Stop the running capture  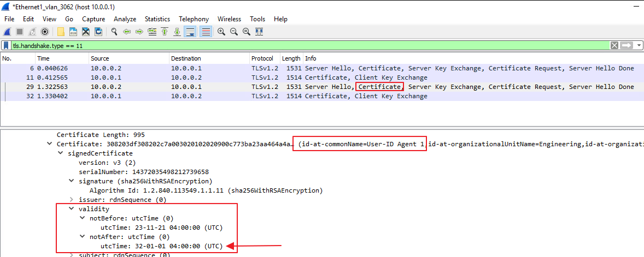[x=19, y=32]
